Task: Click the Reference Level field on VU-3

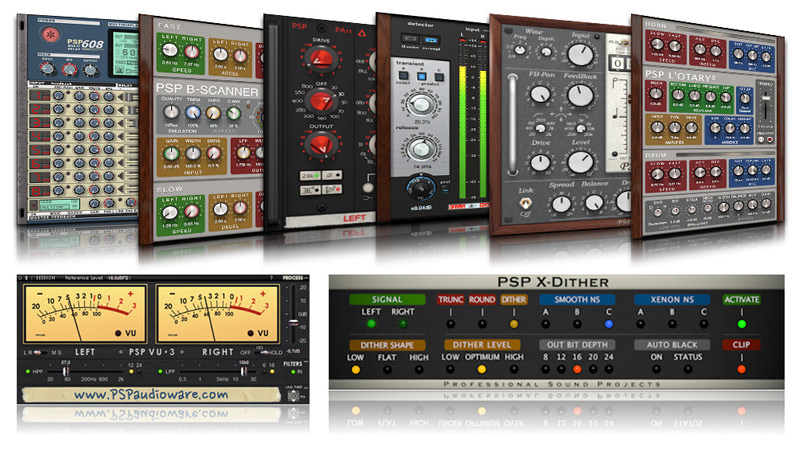Action: point(97,278)
